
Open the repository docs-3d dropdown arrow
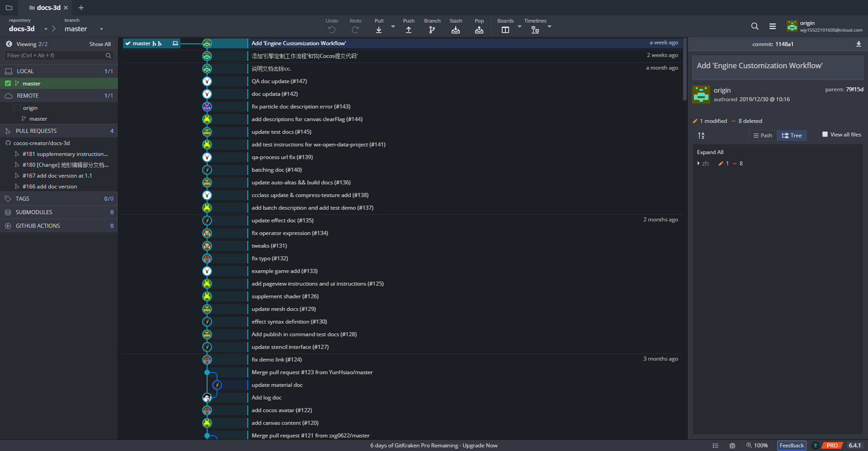[46, 29]
